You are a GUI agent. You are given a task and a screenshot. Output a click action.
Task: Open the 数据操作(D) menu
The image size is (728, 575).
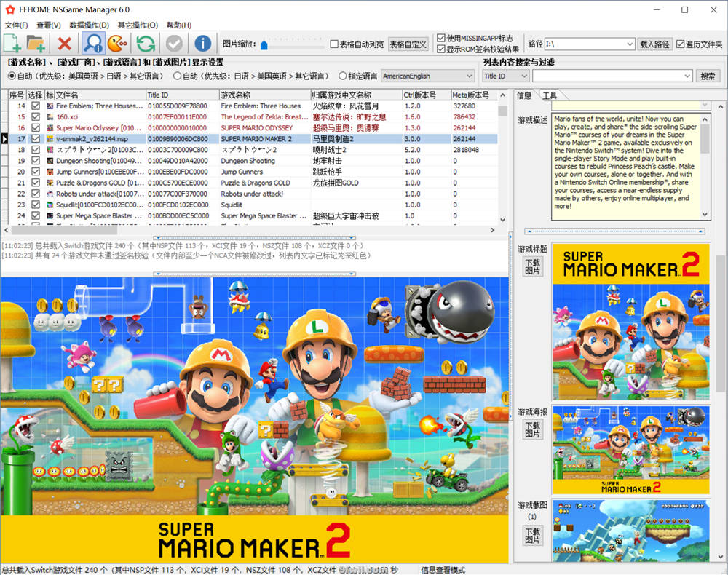click(89, 25)
